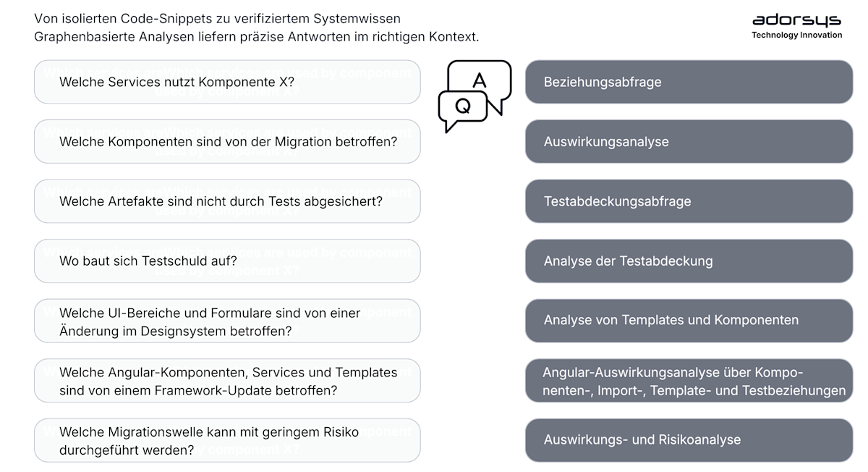Click the 'Technology Innovation' tagline text
Image resolution: width=868 pixels, height=472 pixels.
796,35
